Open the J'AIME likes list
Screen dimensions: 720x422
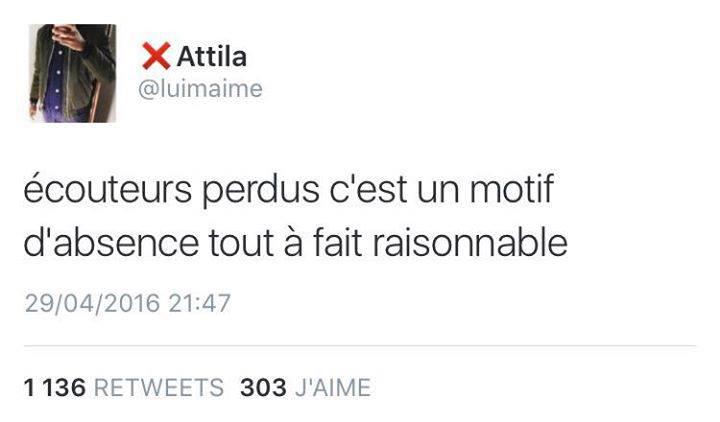click(x=333, y=387)
